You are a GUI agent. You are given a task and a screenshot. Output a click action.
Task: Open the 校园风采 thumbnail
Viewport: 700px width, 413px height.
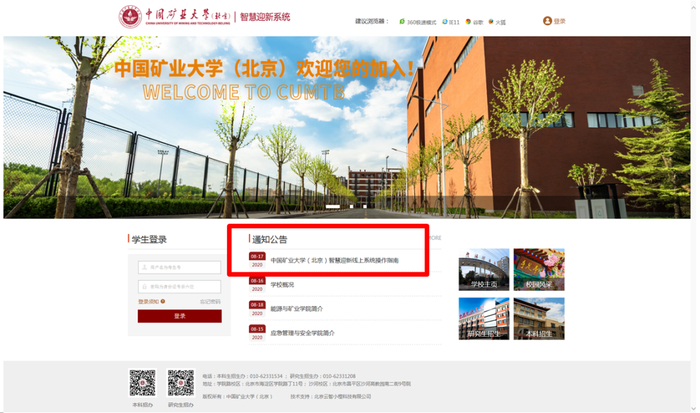click(x=539, y=270)
